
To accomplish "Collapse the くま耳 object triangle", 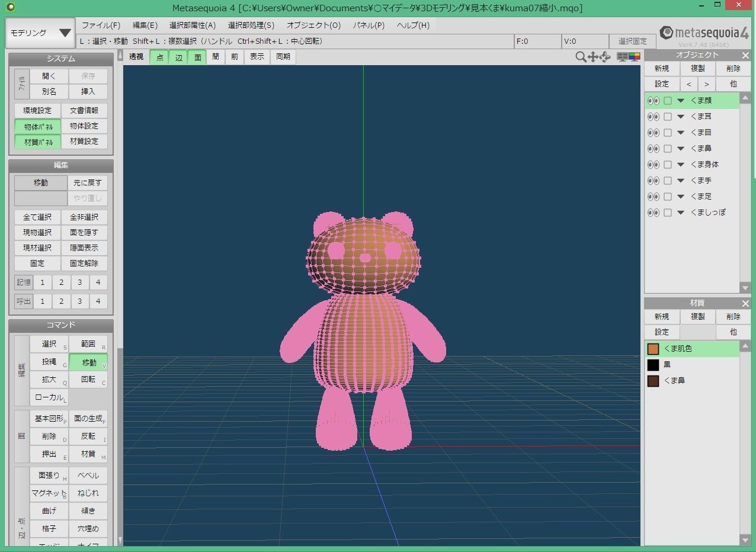I will point(681,117).
